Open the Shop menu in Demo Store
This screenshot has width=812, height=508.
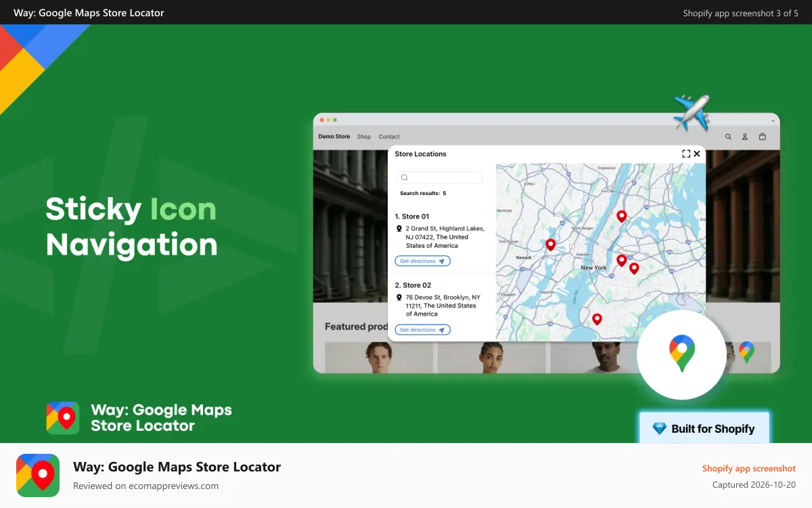(x=364, y=137)
